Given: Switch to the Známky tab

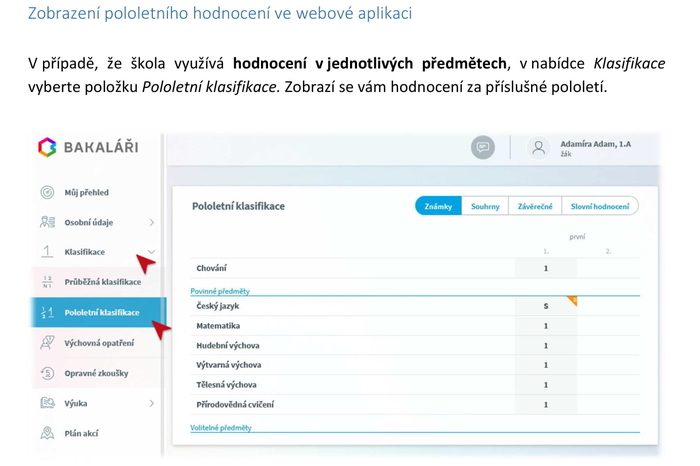Looking at the screenshot, I should [x=438, y=206].
